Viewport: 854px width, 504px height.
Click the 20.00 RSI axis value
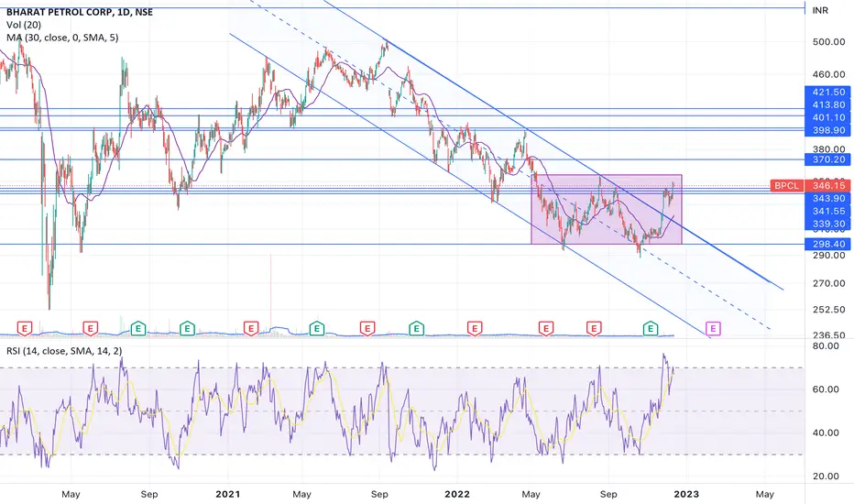tap(826, 477)
